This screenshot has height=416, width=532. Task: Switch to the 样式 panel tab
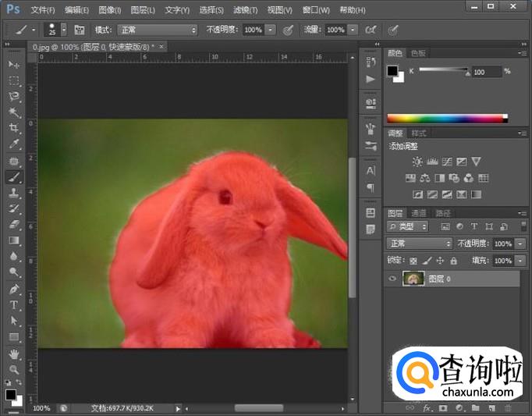click(x=419, y=133)
